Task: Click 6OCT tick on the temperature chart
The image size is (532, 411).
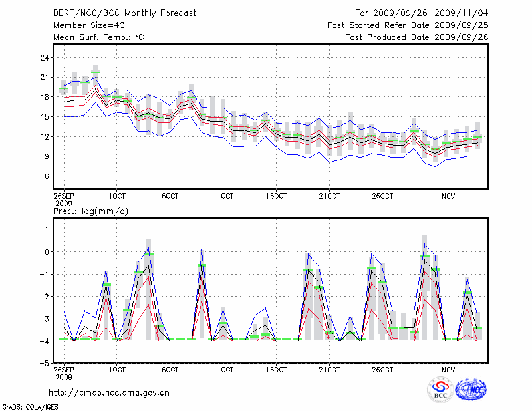Action: pyautogui.click(x=170, y=196)
